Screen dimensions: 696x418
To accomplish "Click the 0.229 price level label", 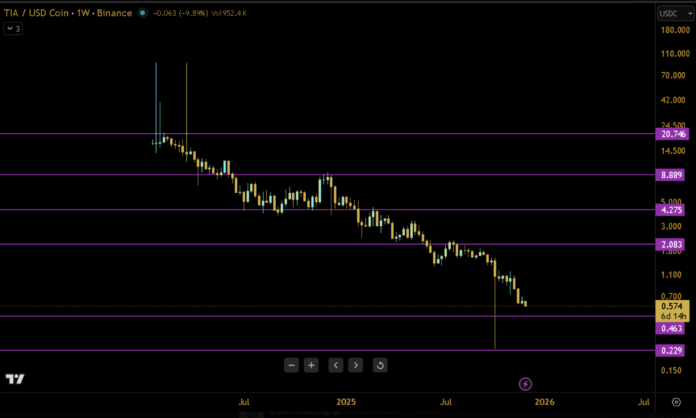I will 672,350.
